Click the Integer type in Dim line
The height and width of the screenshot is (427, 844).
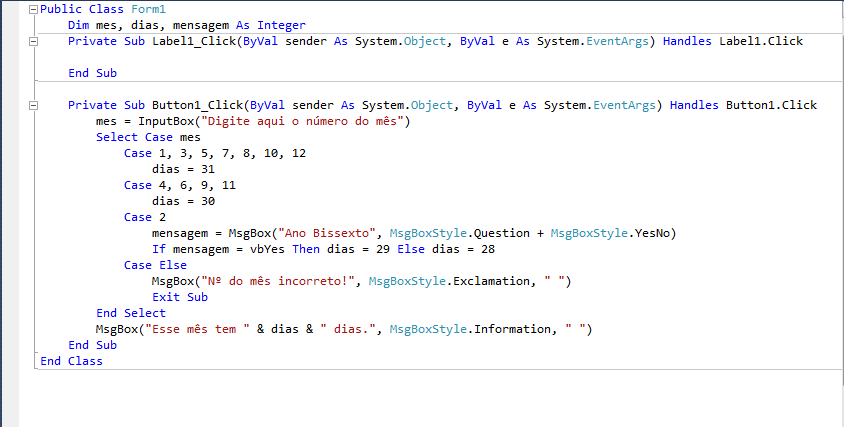tap(282, 25)
